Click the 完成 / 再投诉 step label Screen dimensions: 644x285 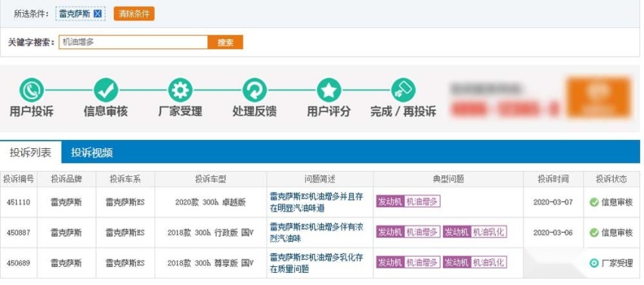404,111
